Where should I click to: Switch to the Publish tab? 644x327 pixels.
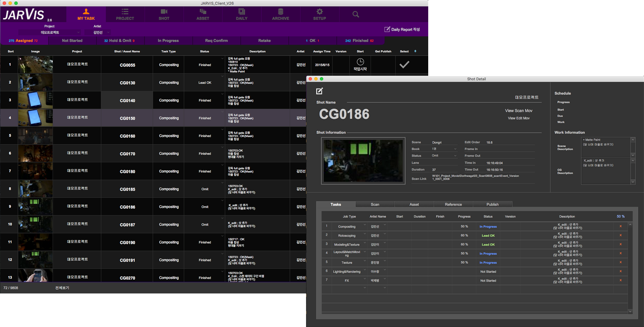(x=492, y=204)
